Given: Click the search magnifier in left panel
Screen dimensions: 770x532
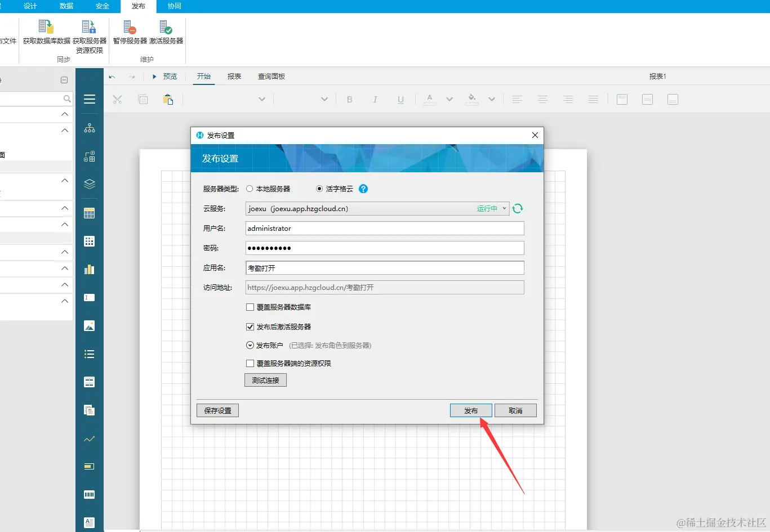Looking at the screenshot, I should click(67, 99).
